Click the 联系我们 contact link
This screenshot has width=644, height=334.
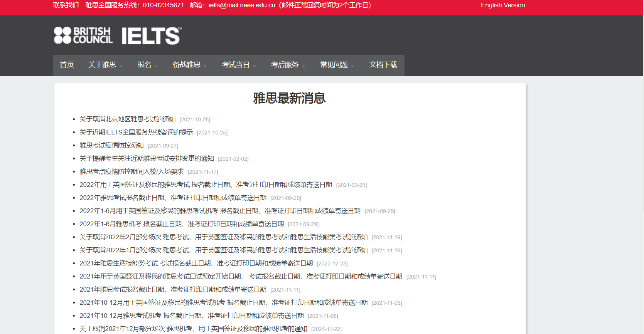(x=66, y=5)
